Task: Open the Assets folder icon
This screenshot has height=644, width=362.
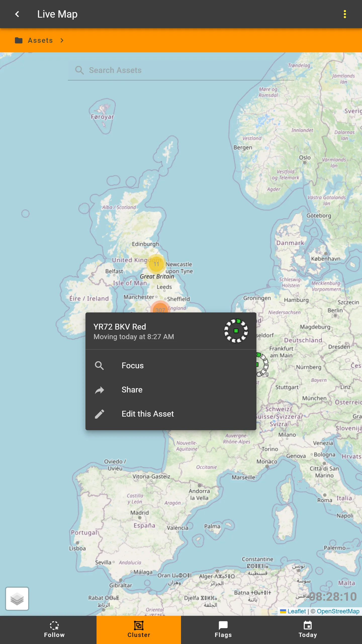Action: pyautogui.click(x=19, y=40)
